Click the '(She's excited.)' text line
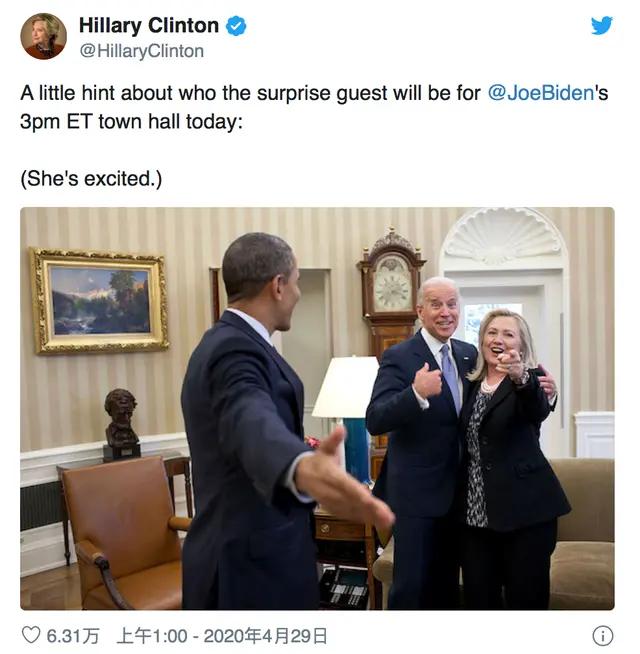Screen dimensions: 640x654 (91, 179)
